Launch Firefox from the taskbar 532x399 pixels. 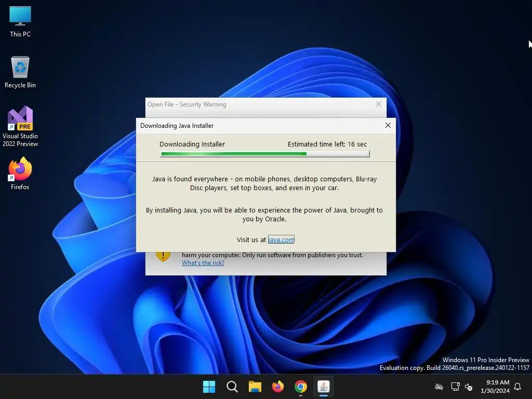coord(278,387)
